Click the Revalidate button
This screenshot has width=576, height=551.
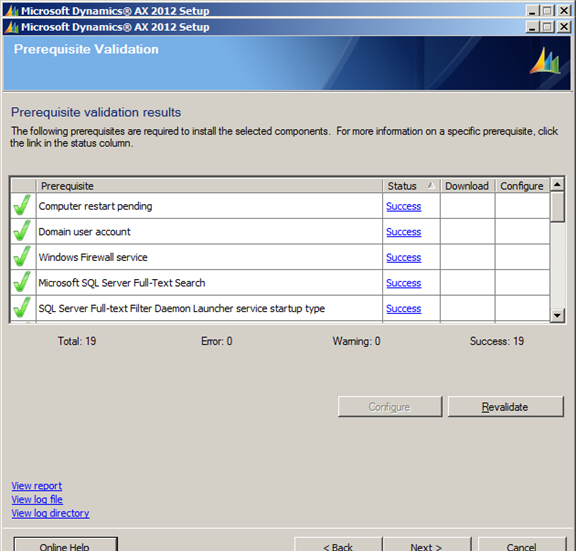point(505,407)
